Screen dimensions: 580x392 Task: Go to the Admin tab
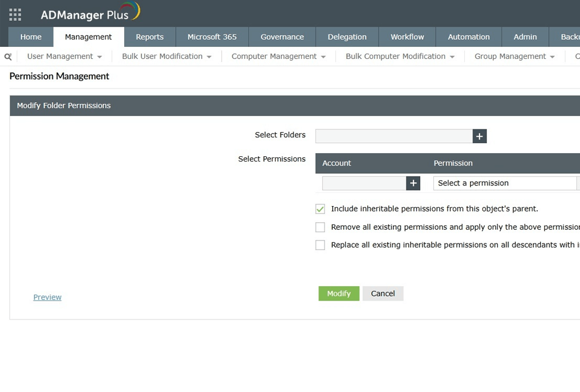(x=525, y=37)
